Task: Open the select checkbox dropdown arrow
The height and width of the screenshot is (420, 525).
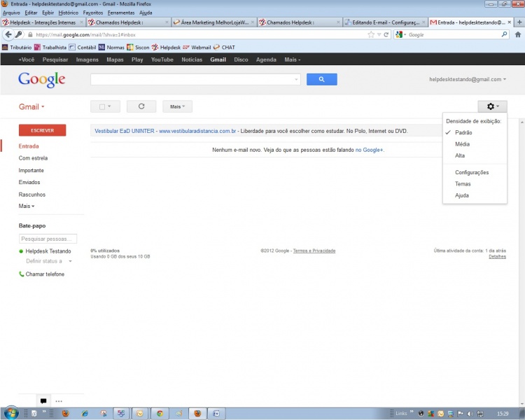Action: [109, 106]
